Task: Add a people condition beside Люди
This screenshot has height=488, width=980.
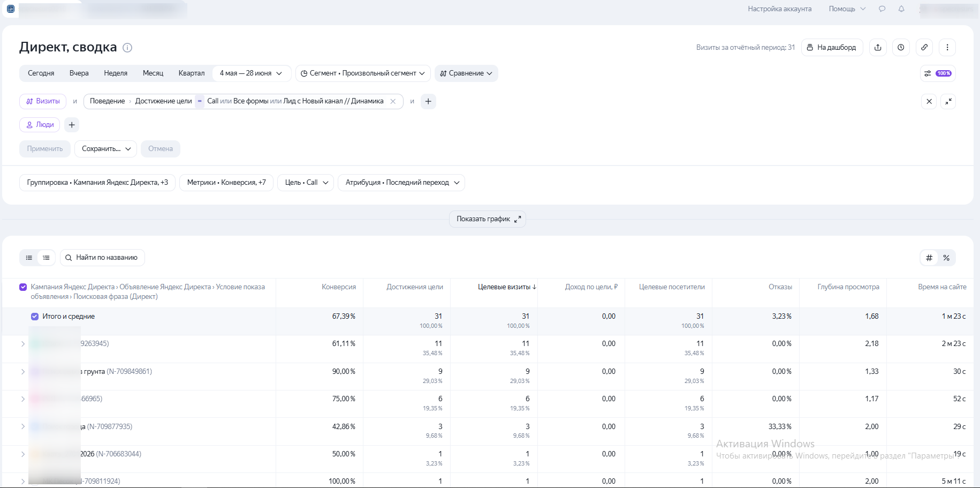Action: pyautogui.click(x=72, y=125)
